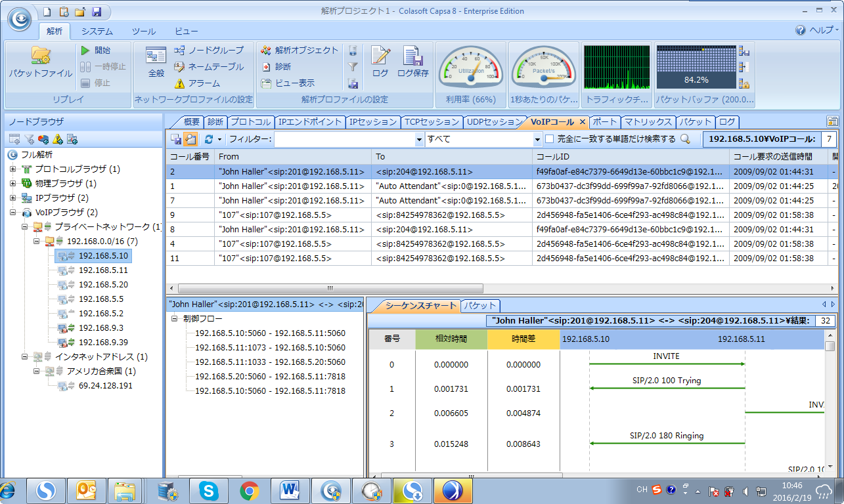This screenshot has height=504, width=844.
Task: Enable 完全に一致する単語だけ検索する checkbox
Action: 550,139
